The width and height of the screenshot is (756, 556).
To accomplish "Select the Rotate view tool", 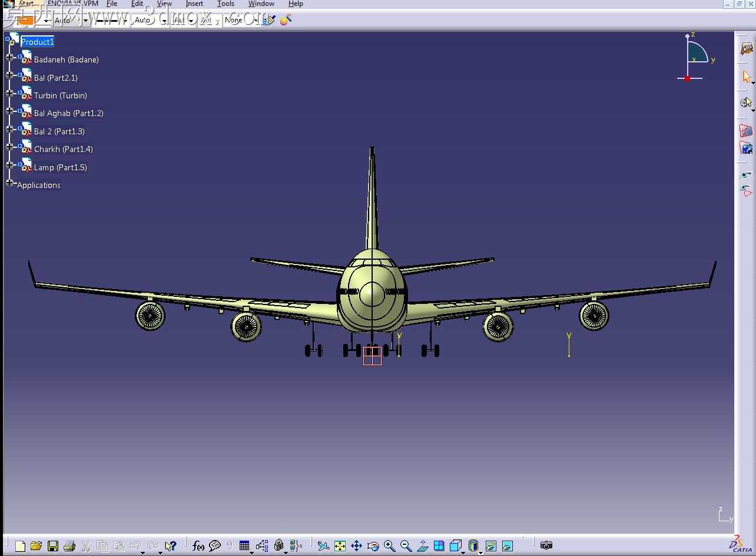I will 373,546.
